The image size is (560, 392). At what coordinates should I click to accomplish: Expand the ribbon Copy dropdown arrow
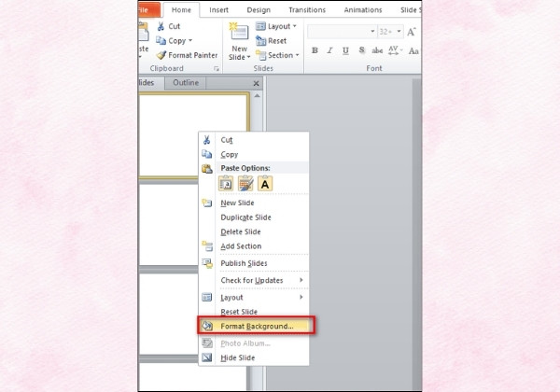tap(190, 41)
